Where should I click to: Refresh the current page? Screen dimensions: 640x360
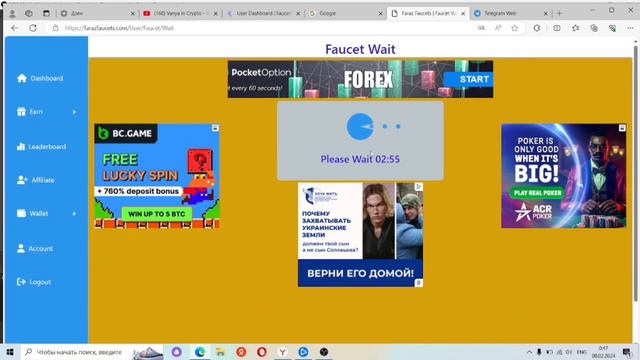[33, 28]
